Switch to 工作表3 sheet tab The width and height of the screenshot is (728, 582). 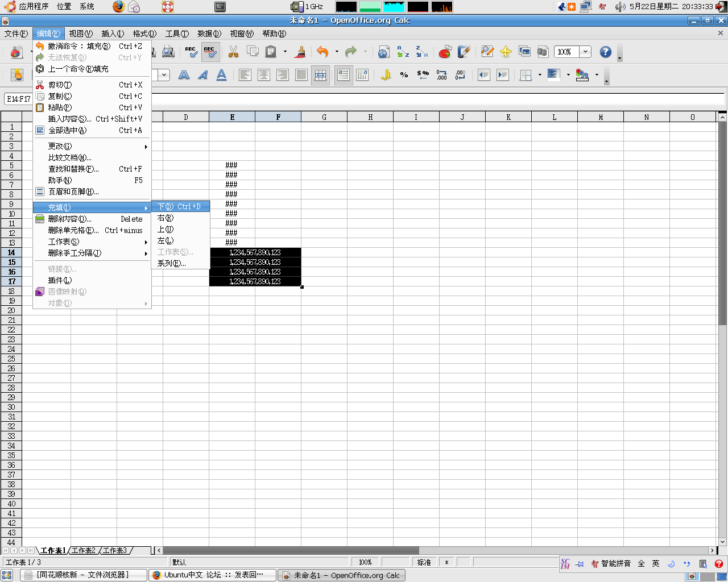coord(115,551)
